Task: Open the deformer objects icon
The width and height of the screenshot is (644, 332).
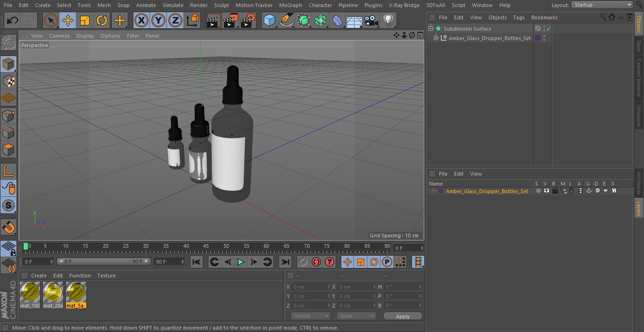Action: [x=338, y=21]
